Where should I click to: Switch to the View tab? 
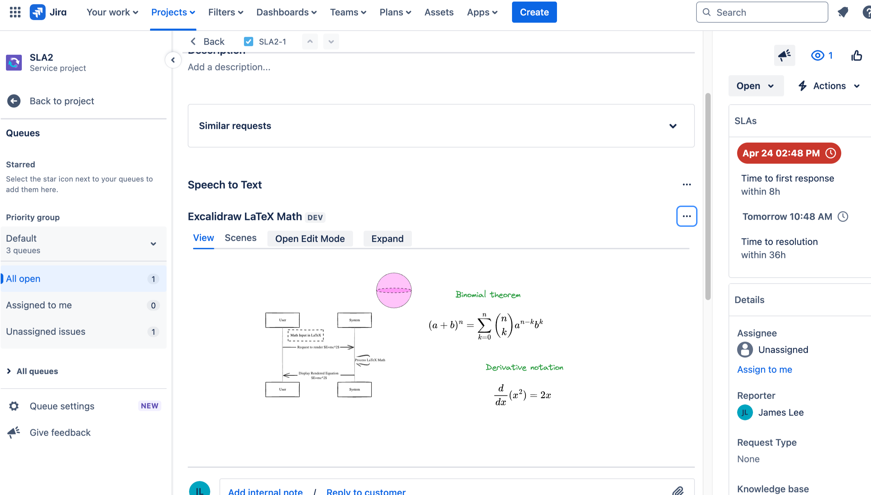(x=203, y=238)
